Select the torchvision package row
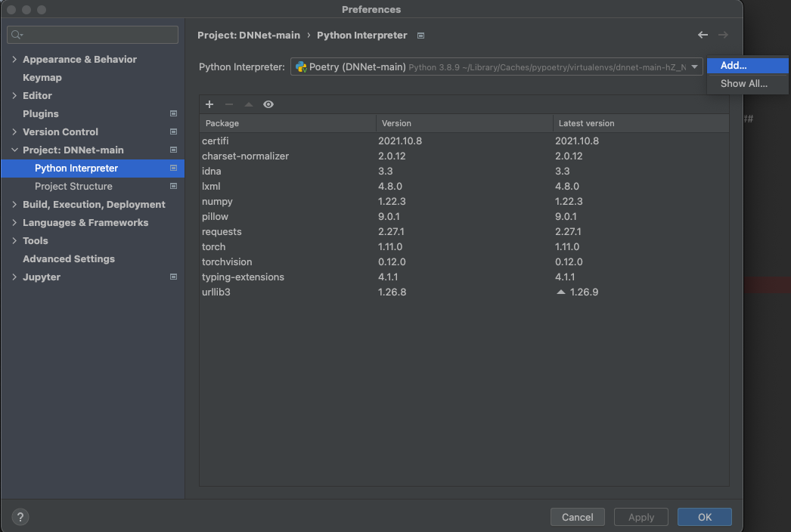791x532 pixels. point(464,261)
